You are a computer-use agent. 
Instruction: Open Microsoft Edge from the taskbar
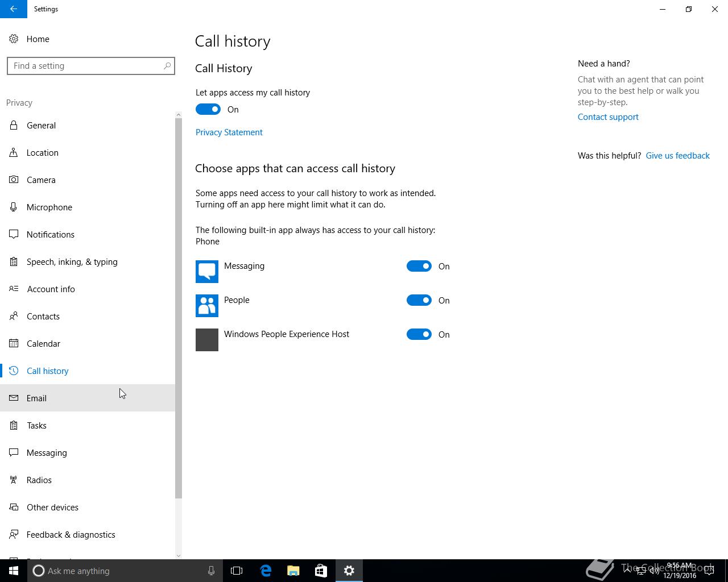click(266, 571)
